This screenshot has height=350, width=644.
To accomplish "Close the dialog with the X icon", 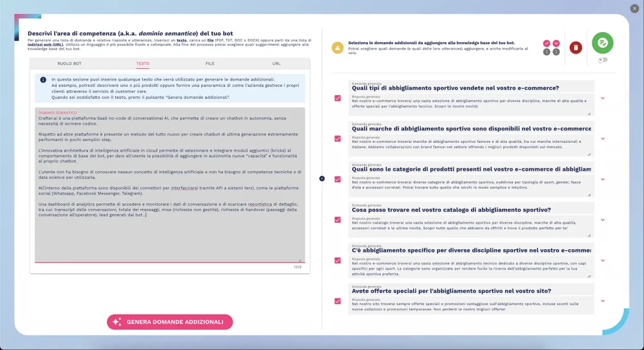I will (635, 8).
